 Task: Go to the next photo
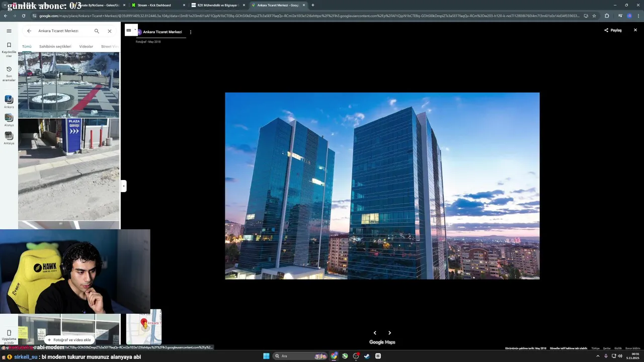coord(389,333)
